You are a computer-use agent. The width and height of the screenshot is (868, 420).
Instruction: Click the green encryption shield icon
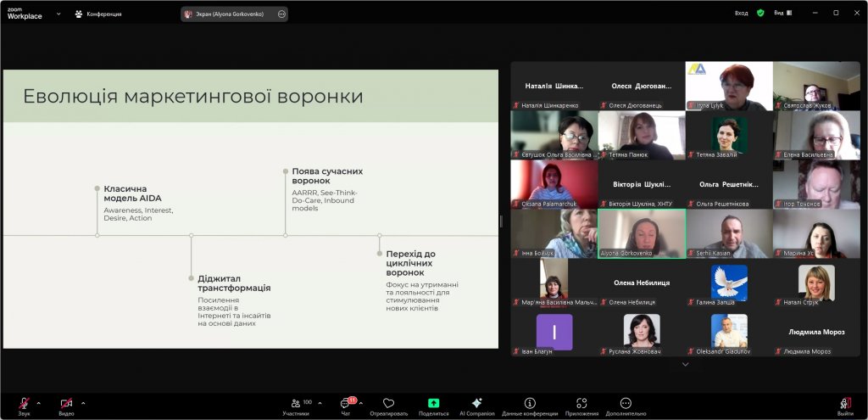click(760, 13)
